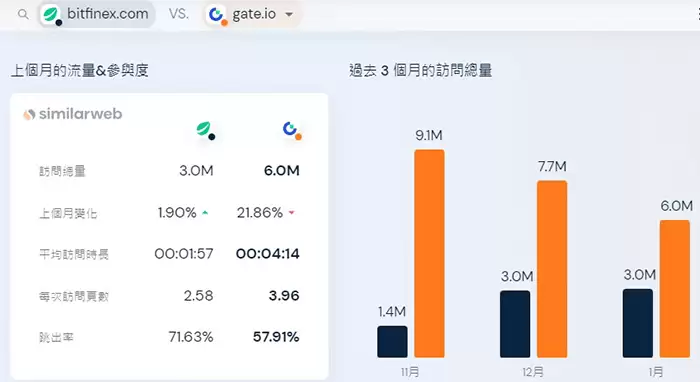This screenshot has width=700, height=382.
Task: Click the 9.1M bar value label
Action: [429, 135]
